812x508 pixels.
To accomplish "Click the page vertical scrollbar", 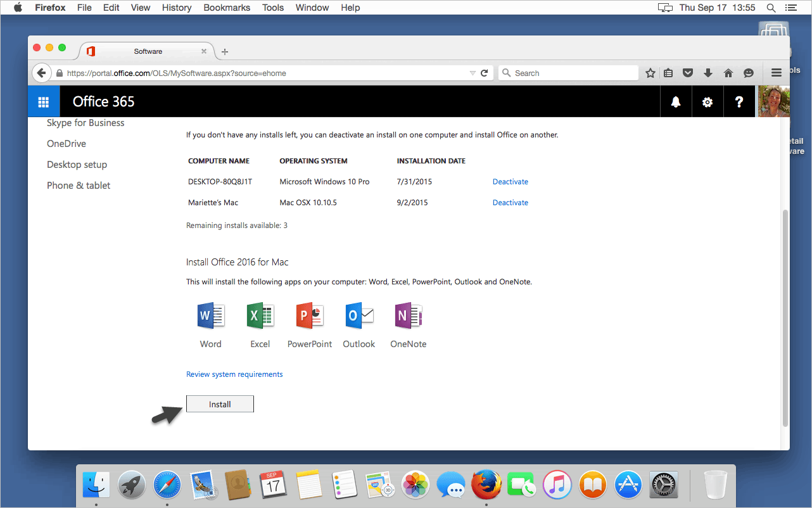I will [x=785, y=317].
